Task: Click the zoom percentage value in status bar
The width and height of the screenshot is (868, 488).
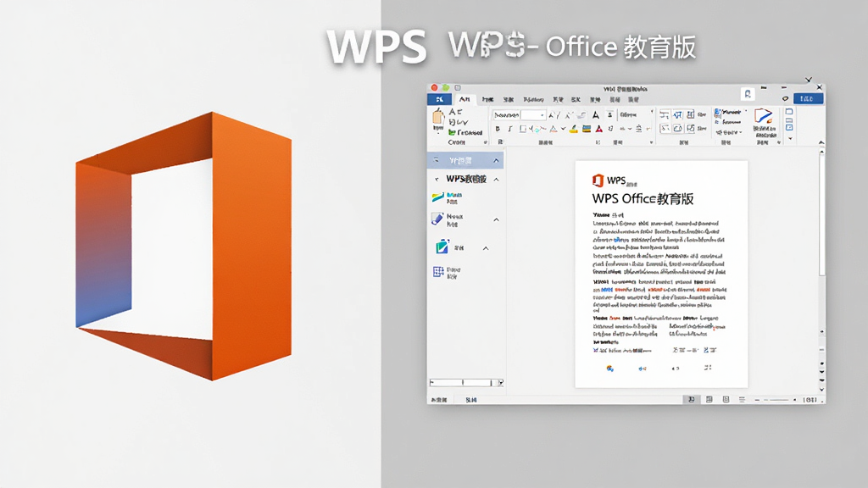Action: click(x=810, y=400)
